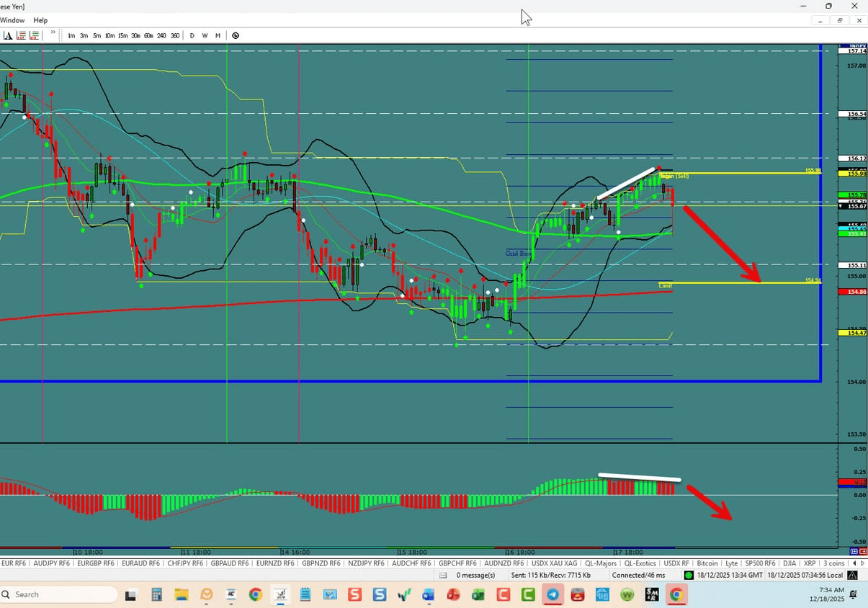Click the green connection status dot
The width and height of the screenshot is (868, 608).
point(687,575)
